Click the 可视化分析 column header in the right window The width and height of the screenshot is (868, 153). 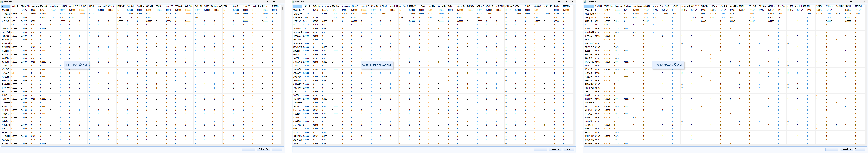pyautogui.click(x=609, y=6)
